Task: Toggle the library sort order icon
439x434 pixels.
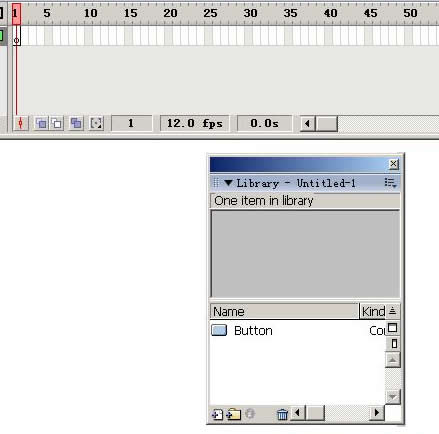Action: [x=393, y=311]
